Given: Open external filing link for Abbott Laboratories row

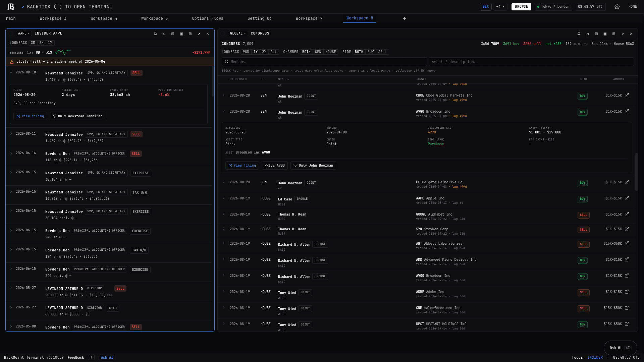Looking at the screenshot, I should coord(627,244).
